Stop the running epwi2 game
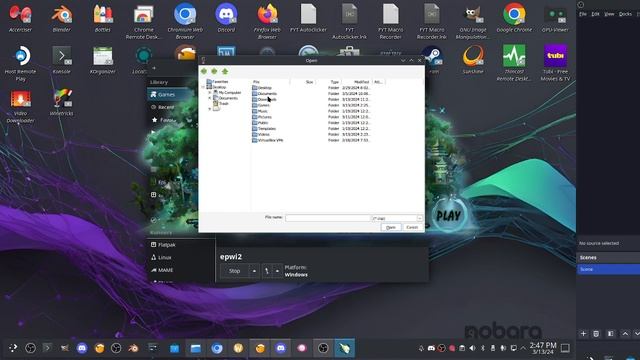 [234, 271]
